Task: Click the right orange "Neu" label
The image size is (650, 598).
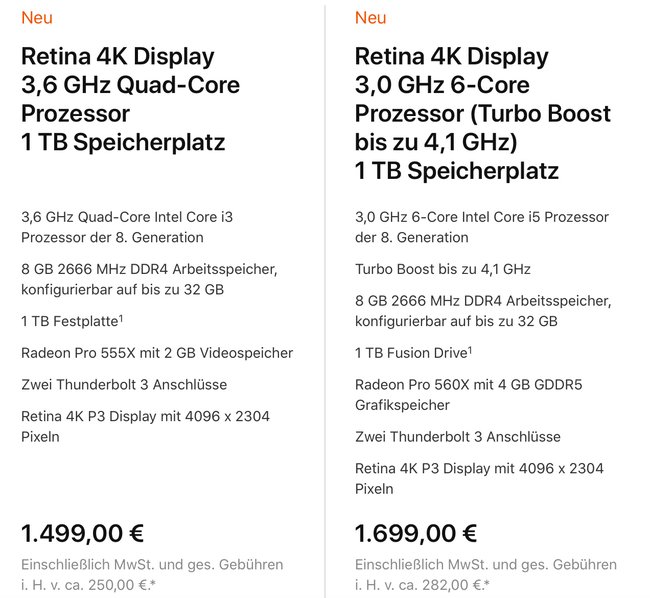Action: (371, 18)
